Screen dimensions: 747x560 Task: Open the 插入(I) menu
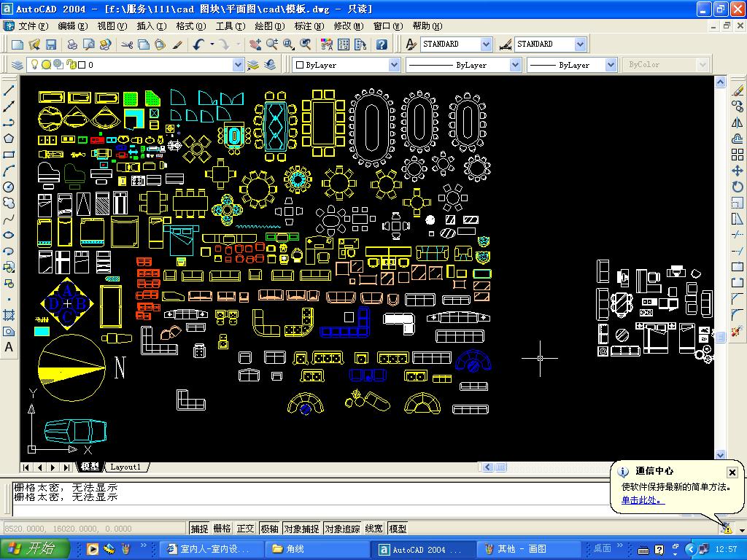tap(152, 26)
